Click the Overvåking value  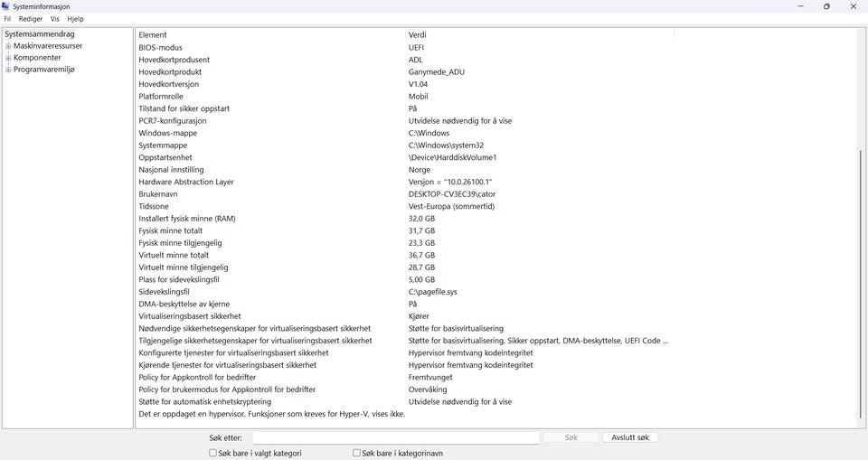428,390
